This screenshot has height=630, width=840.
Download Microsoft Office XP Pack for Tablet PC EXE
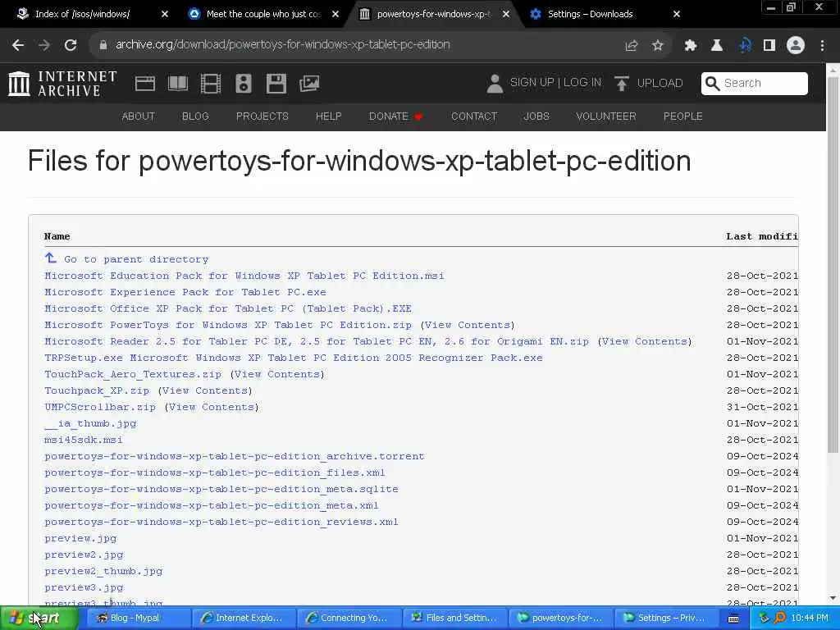click(228, 308)
